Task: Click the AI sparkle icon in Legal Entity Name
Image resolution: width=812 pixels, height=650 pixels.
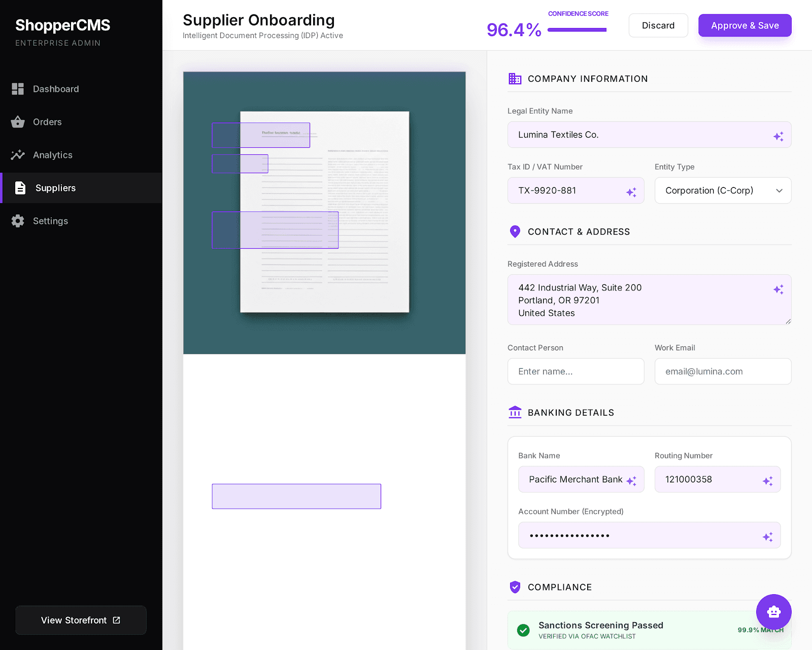Action: click(x=778, y=136)
